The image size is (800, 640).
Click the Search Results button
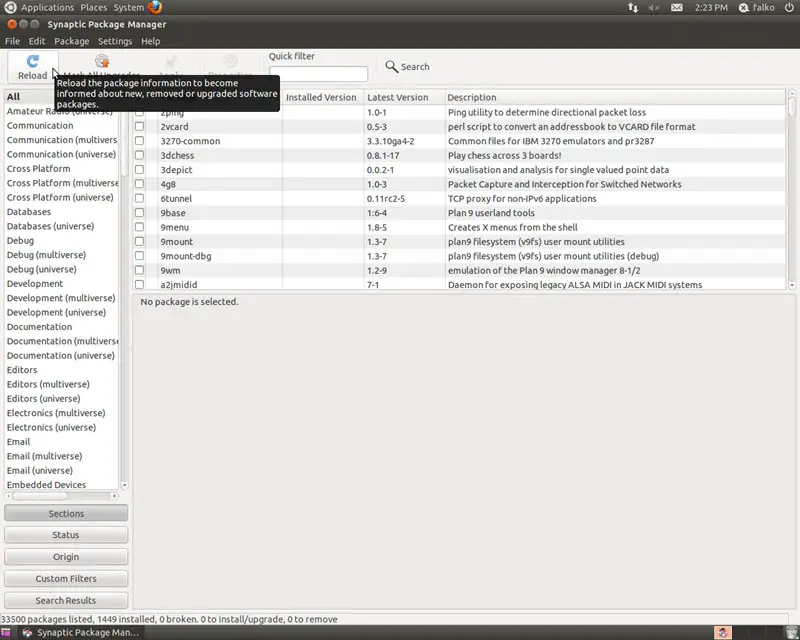(x=66, y=601)
